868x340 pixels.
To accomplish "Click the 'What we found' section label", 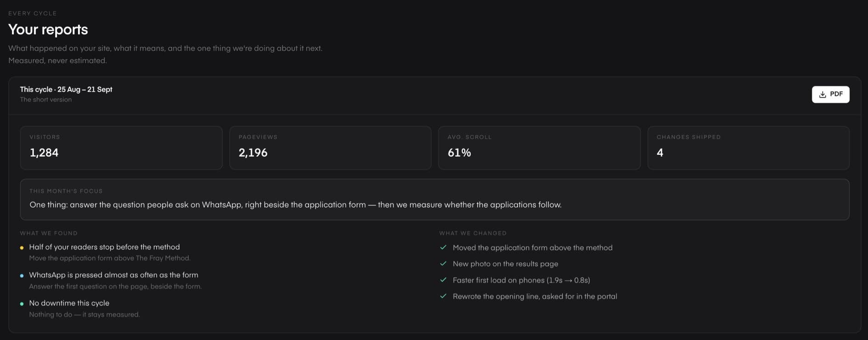I will 49,233.
